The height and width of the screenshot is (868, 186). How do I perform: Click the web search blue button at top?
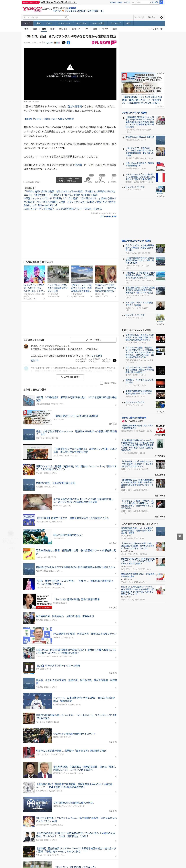click(161, 2)
